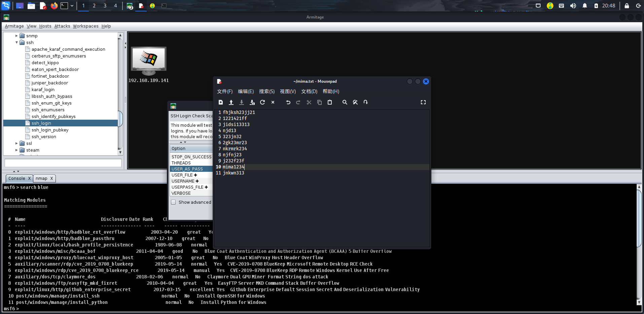Select the ssh_enumusers module

tap(48, 110)
